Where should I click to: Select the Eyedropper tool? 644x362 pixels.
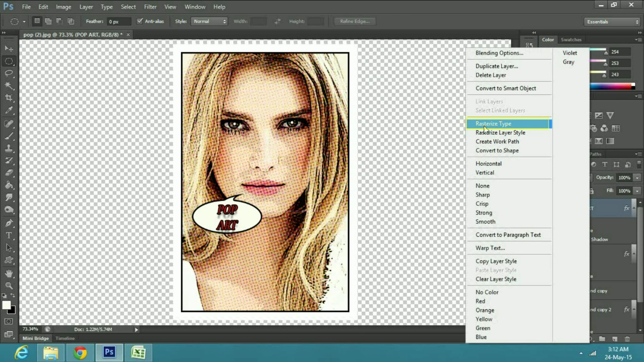(9, 111)
